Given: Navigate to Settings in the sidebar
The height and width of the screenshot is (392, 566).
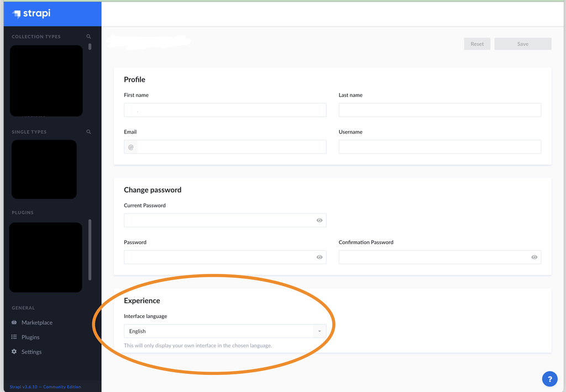Looking at the screenshot, I should (x=32, y=352).
